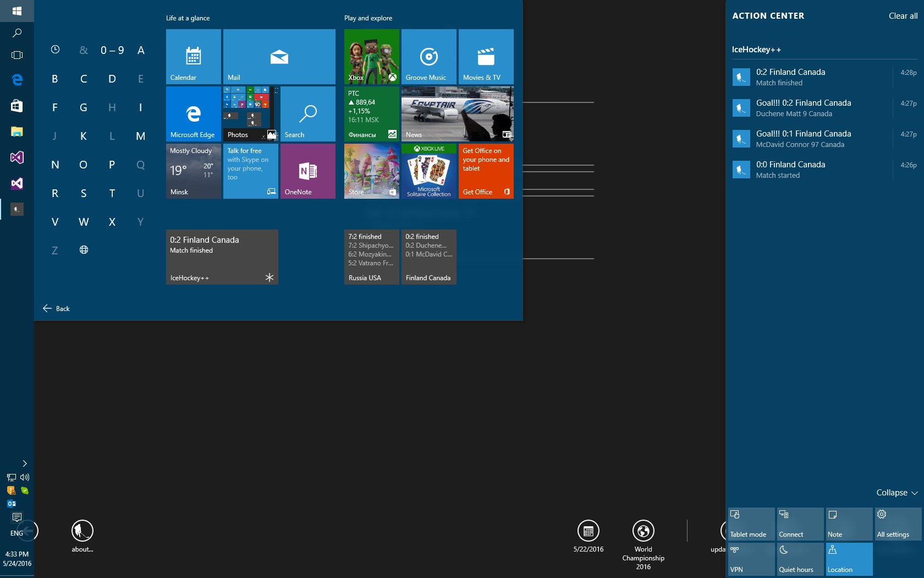Open Task View from taskbar
Image resolution: width=924 pixels, height=578 pixels.
point(17,55)
